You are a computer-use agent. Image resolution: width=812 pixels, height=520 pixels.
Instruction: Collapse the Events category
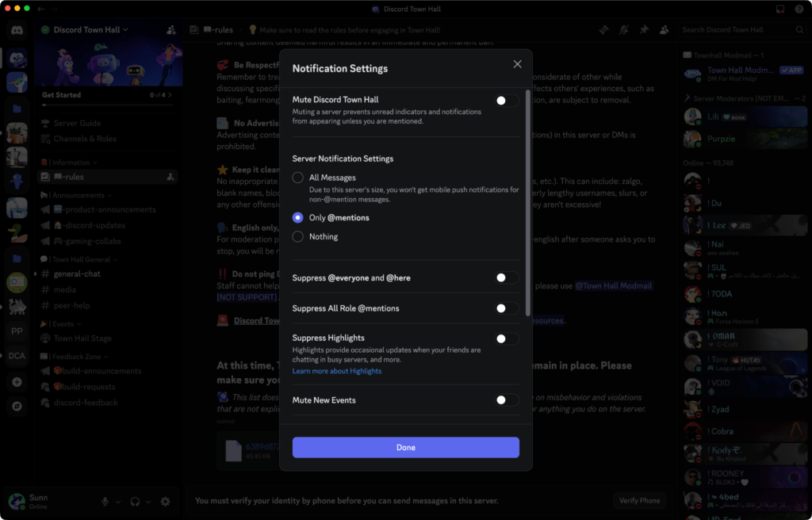pos(61,324)
